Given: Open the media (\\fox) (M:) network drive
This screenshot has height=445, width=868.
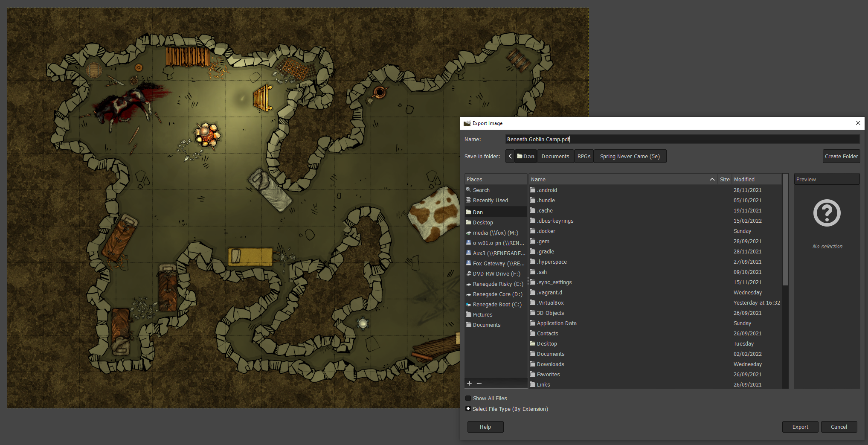Looking at the screenshot, I should pyautogui.click(x=495, y=233).
